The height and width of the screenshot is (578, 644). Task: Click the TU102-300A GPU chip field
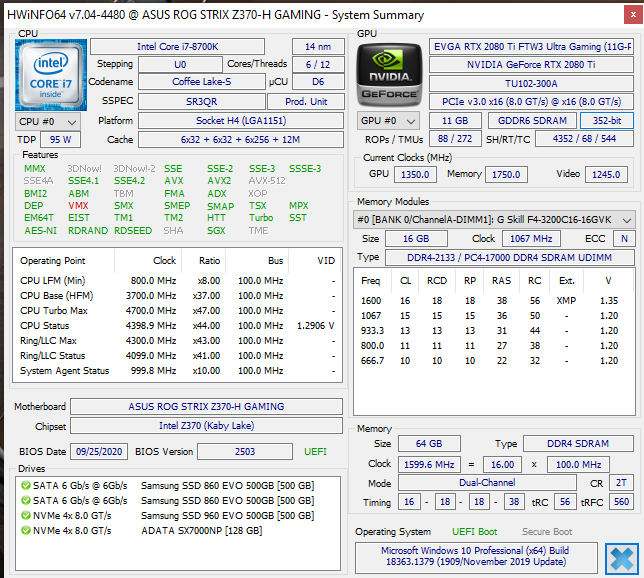(531, 83)
